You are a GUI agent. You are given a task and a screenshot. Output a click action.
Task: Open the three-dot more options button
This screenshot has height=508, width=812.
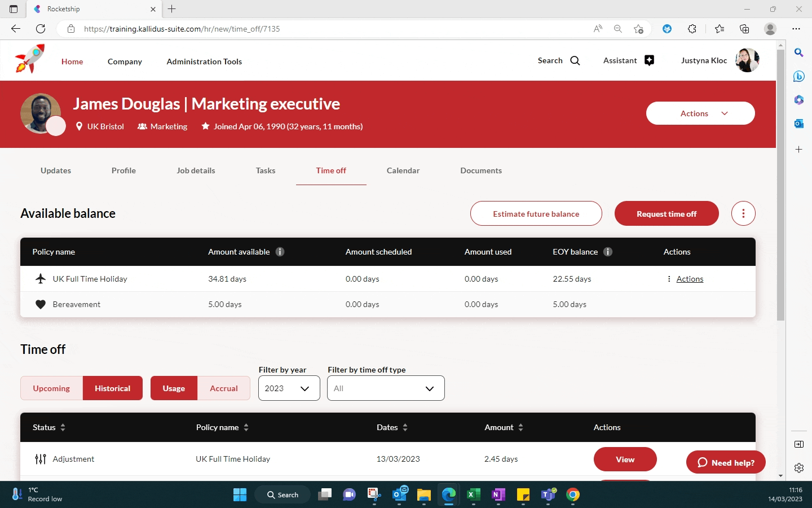[x=743, y=213]
